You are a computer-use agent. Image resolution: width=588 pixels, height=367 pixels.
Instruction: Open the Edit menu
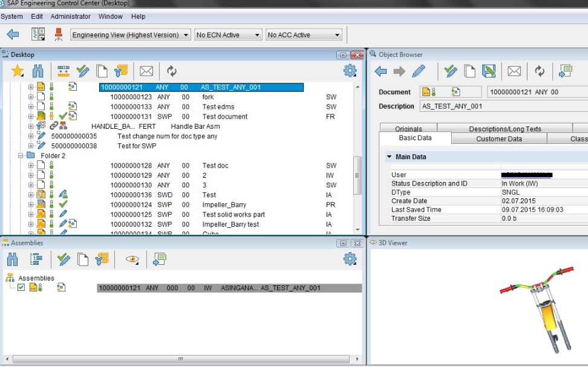[37, 16]
